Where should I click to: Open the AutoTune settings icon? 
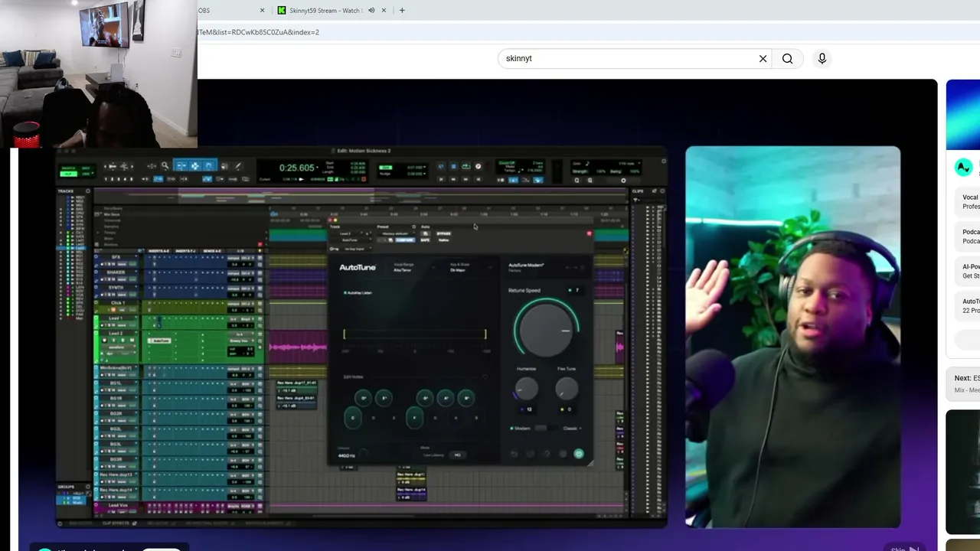pos(563,454)
